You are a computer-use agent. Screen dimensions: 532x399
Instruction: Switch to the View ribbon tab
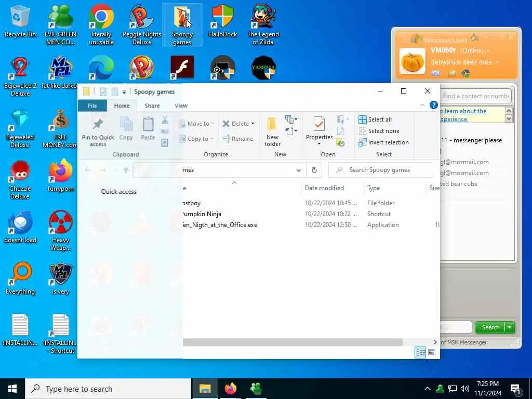(181, 105)
